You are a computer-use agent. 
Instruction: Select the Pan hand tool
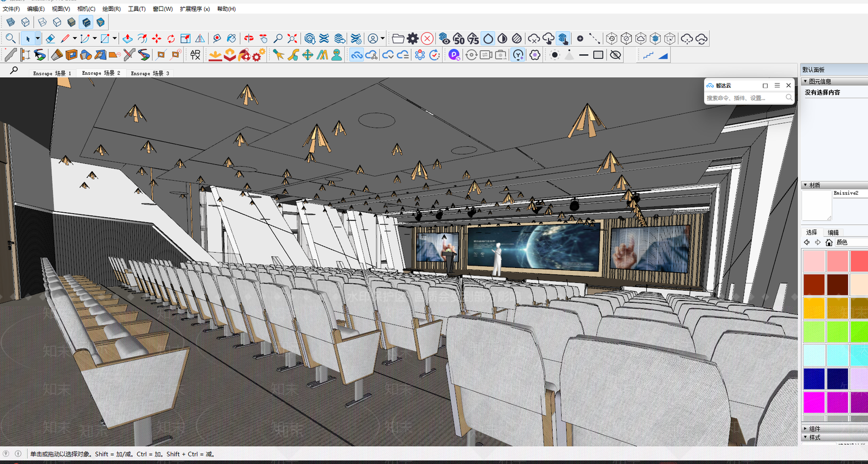click(263, 39)
